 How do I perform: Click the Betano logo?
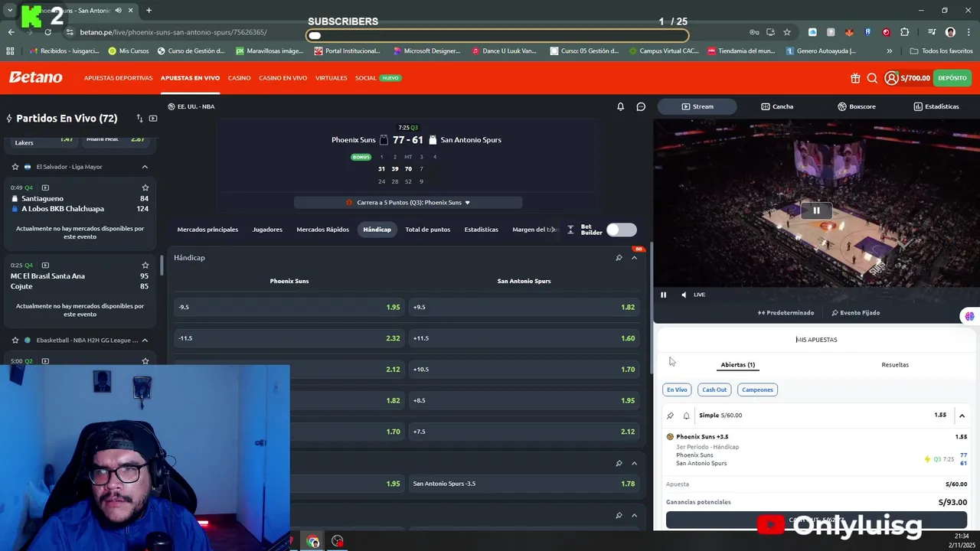click(35, 77)
